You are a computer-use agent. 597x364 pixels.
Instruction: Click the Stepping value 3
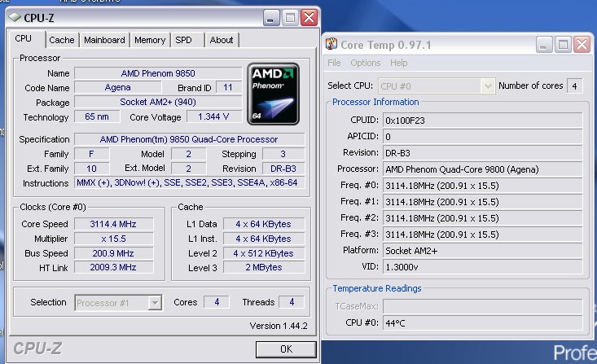tap(283, 154)
